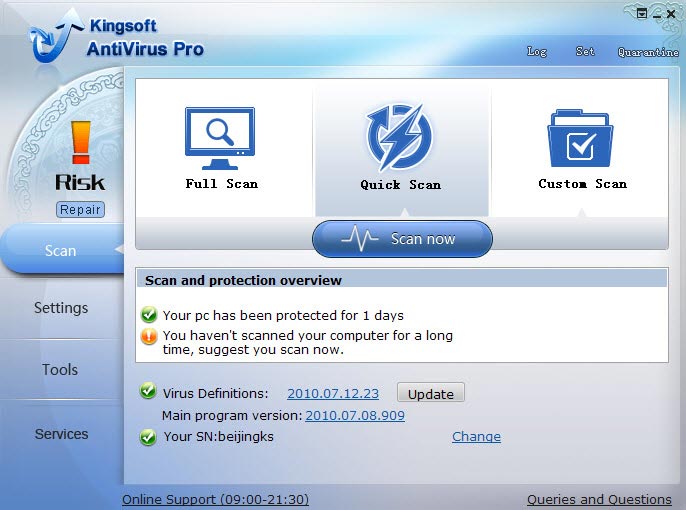Viewport: 686px width, 510px height.
Task: Click the Risk status text
Action: pyautogui.click(x=80, y=183)
